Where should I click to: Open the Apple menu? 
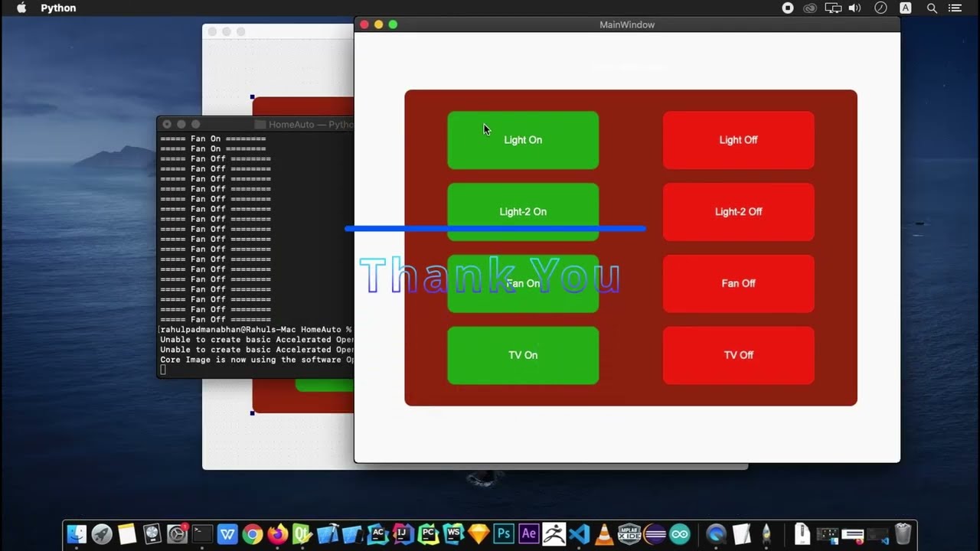coord(21,8)
